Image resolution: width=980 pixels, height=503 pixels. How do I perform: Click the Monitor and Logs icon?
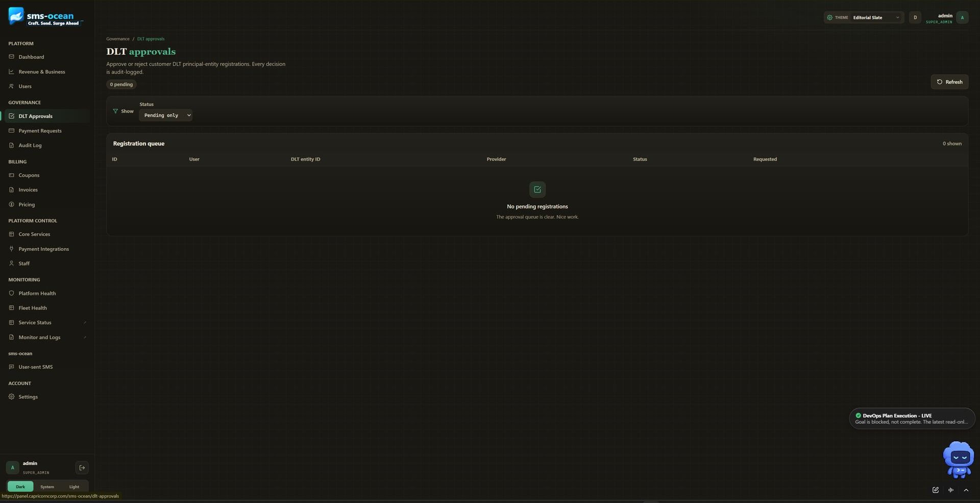tap(11, 337)
